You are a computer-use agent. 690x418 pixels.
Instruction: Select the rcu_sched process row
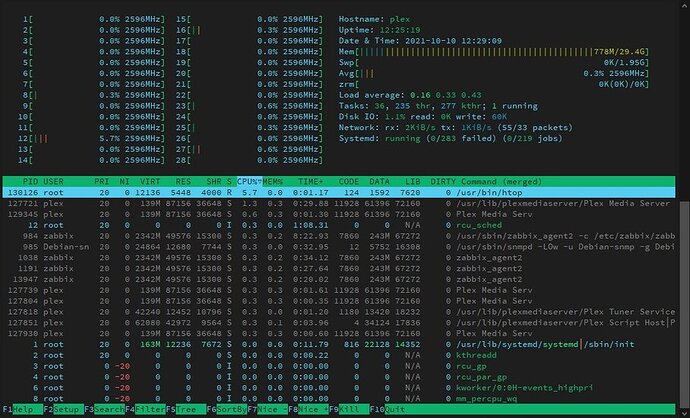[x=339, y=225]
